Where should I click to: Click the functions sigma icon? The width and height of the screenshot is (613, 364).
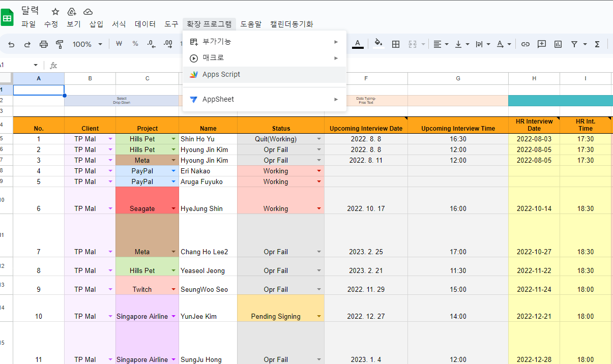(x=597, y=44)
